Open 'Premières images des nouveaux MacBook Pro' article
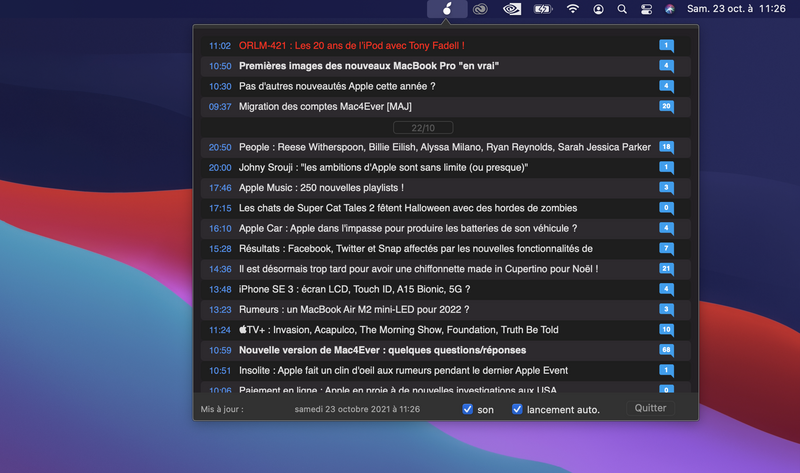Viewport: 800px width, 473px height. (369, 66)
